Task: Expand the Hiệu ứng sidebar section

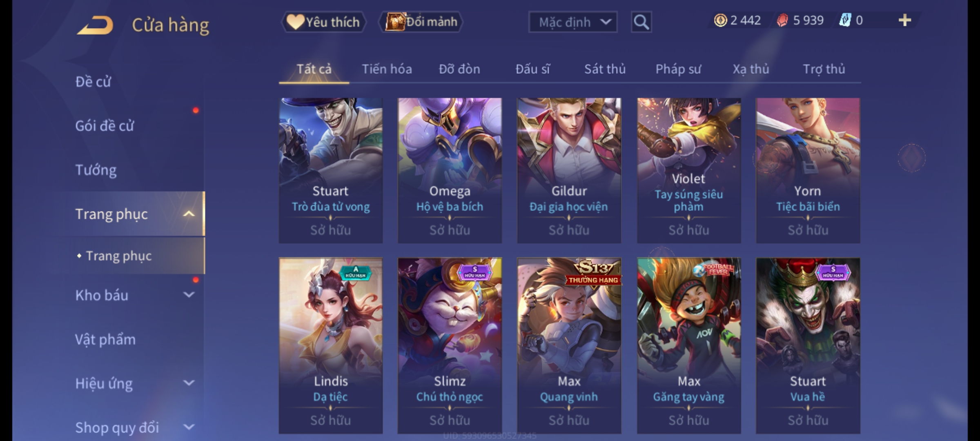Action: pyautogui.click(x=189, y=383)
